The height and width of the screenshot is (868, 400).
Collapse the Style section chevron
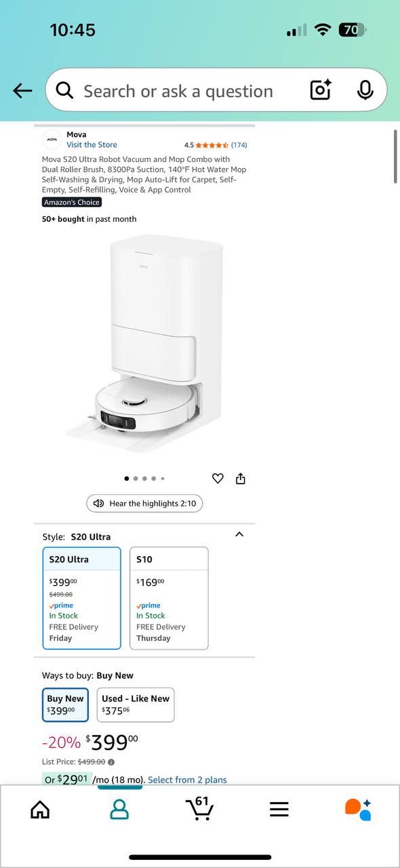(x=239, y=534)
